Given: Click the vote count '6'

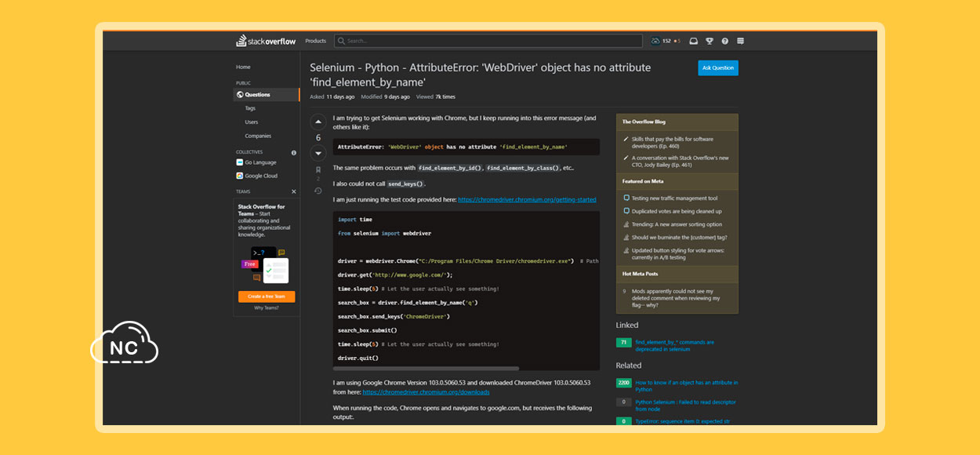Looking at the screenshot, I should 318,138.
